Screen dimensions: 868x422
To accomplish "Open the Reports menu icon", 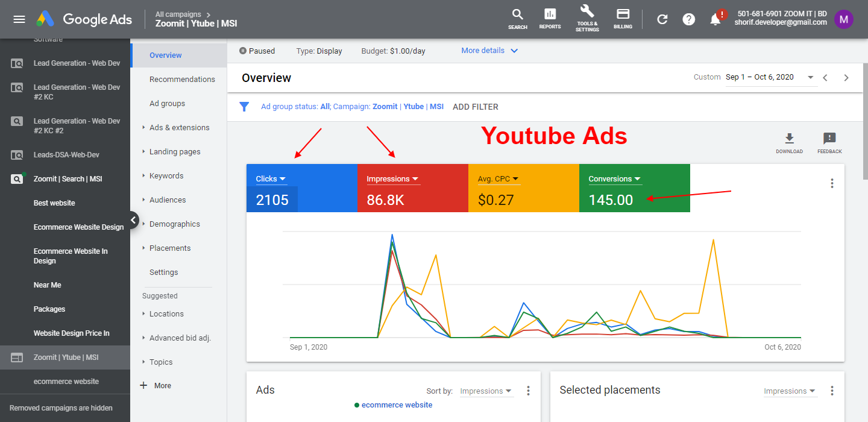I will click(550, 19).
